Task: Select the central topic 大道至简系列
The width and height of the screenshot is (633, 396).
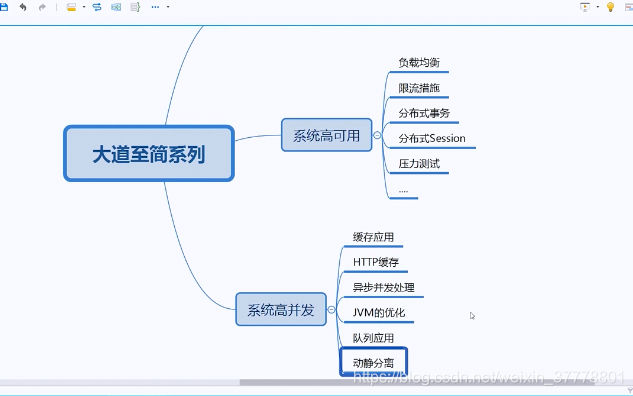Action: point(149,153)
